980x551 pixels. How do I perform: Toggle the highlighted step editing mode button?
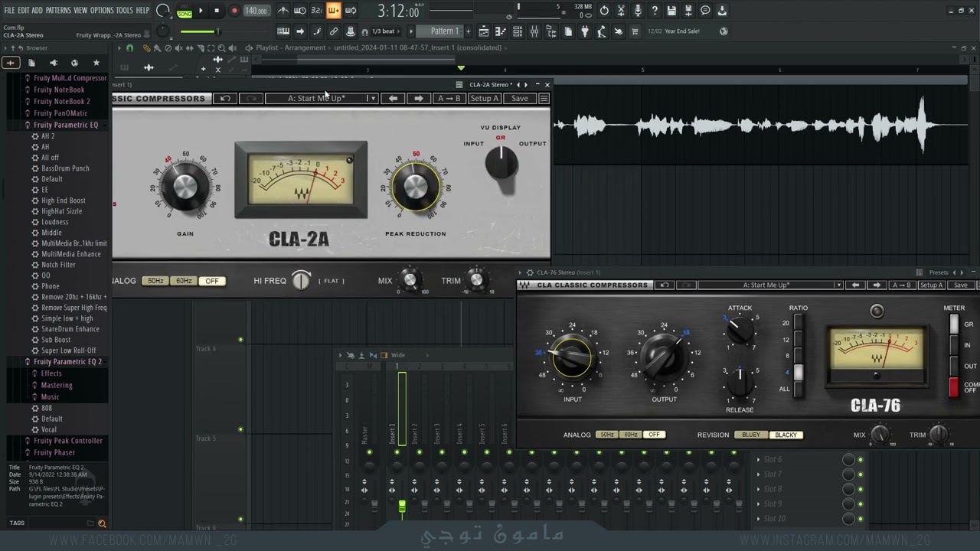pos(333,11)
